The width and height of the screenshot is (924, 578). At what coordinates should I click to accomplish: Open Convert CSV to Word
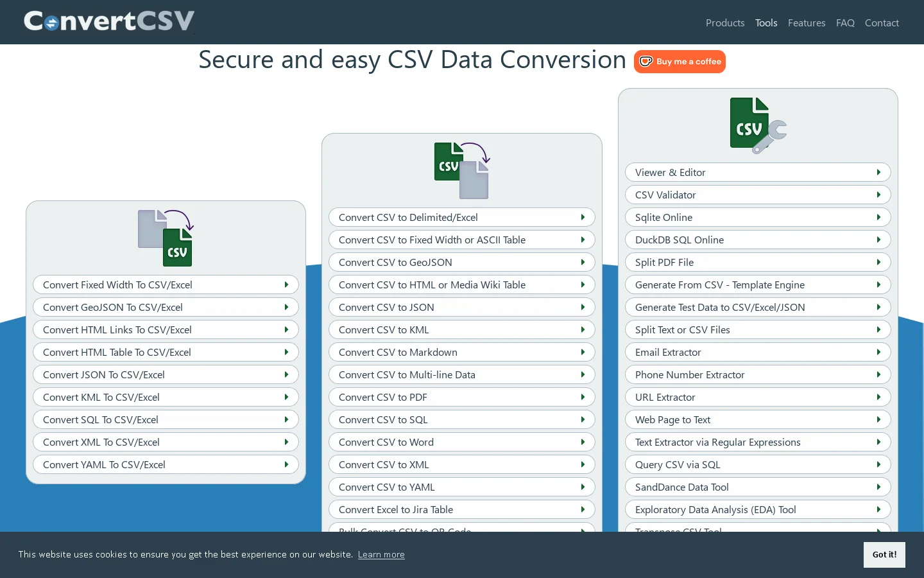click(462, 442)
